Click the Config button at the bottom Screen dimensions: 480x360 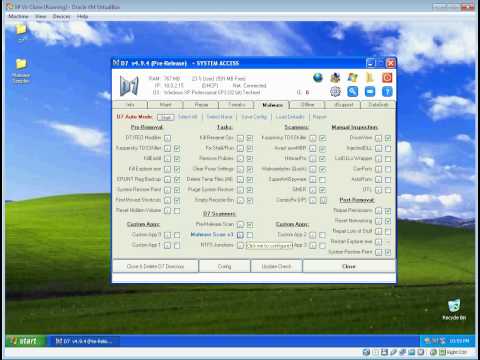pos(224,266)
